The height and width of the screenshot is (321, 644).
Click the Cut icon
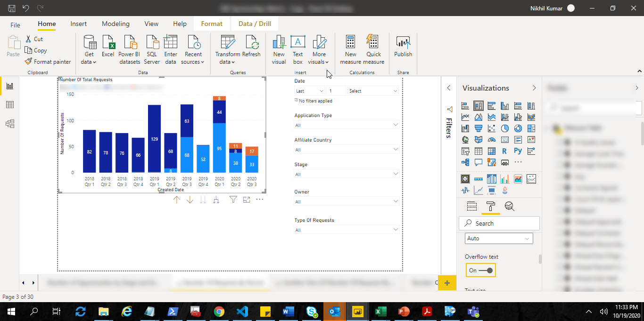point(29,39)
